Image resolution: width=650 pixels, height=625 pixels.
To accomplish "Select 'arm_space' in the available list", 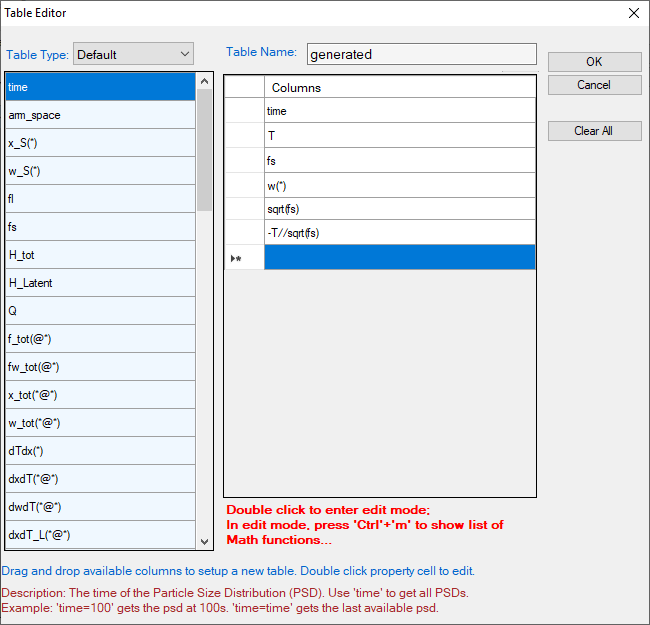I will point(100,115).
